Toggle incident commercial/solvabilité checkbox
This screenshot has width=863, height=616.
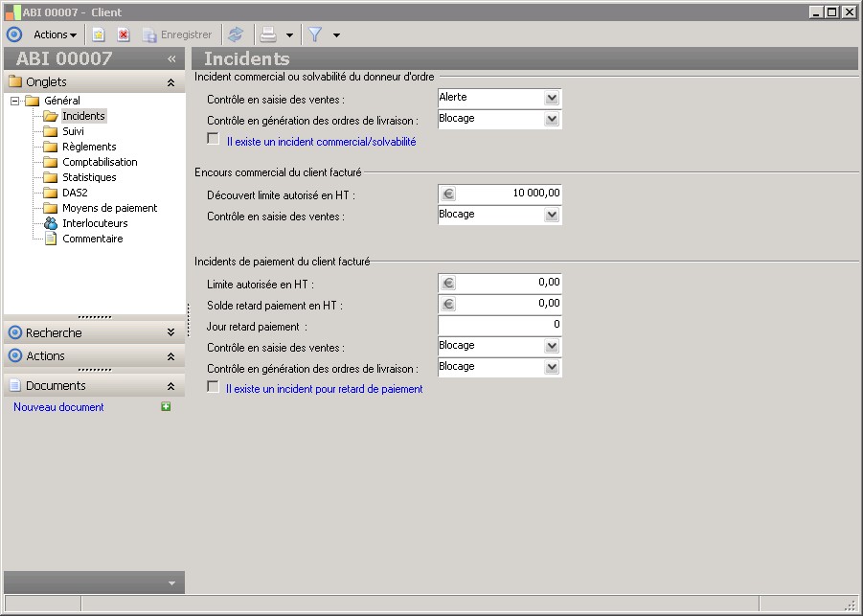pos(213,139)
